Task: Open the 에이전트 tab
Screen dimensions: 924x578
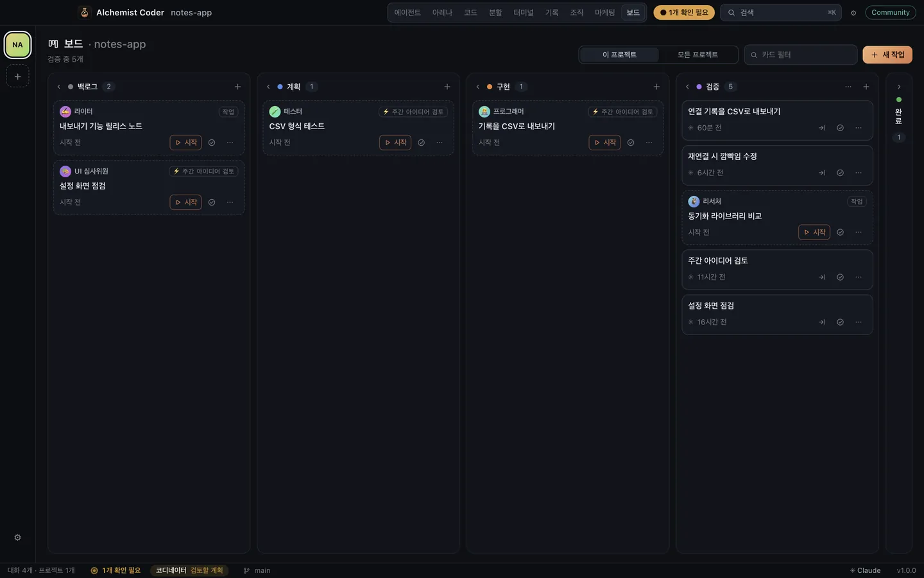Action: coord(407,13)
